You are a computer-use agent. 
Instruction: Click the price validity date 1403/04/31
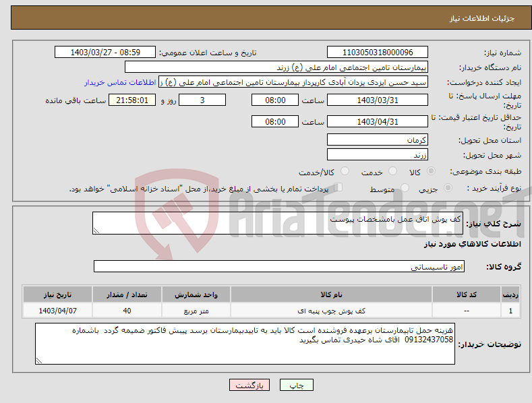tap(378, 121)
